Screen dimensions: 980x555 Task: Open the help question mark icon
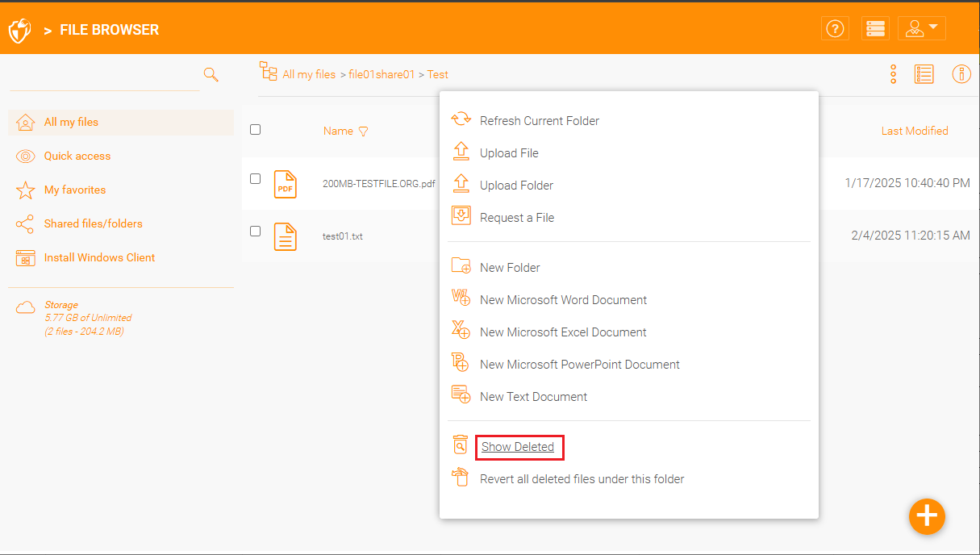tap(836, 29)
